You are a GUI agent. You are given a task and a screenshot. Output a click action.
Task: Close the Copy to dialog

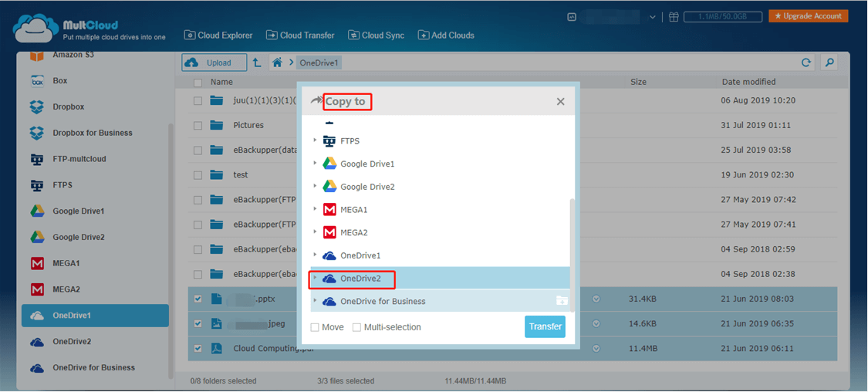pyautogui.click(x=560, y=102)
